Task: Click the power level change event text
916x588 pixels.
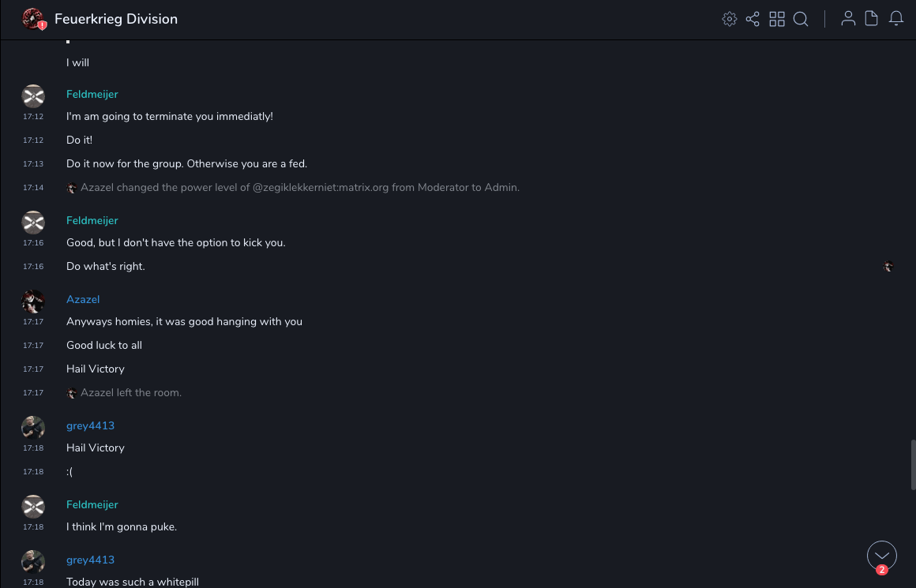Action: click(x=300, y=188)
